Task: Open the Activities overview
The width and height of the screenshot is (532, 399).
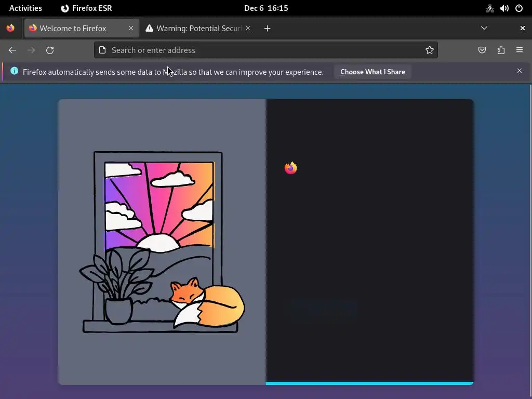Action: pos(25,8)
